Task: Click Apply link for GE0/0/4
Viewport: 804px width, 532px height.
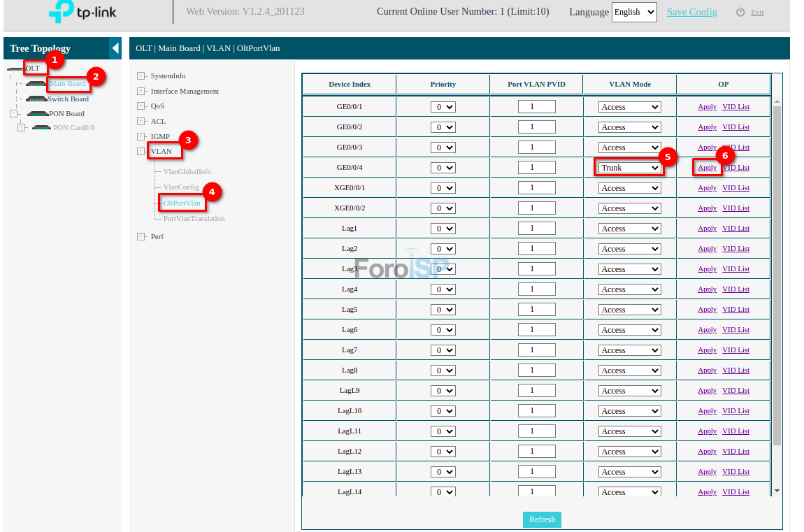Action: [x=707, y=168]
